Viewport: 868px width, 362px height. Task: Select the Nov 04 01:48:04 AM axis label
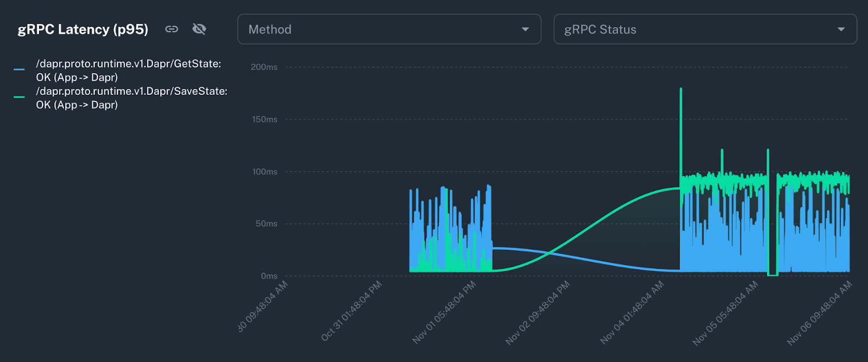tap(632, 312)
